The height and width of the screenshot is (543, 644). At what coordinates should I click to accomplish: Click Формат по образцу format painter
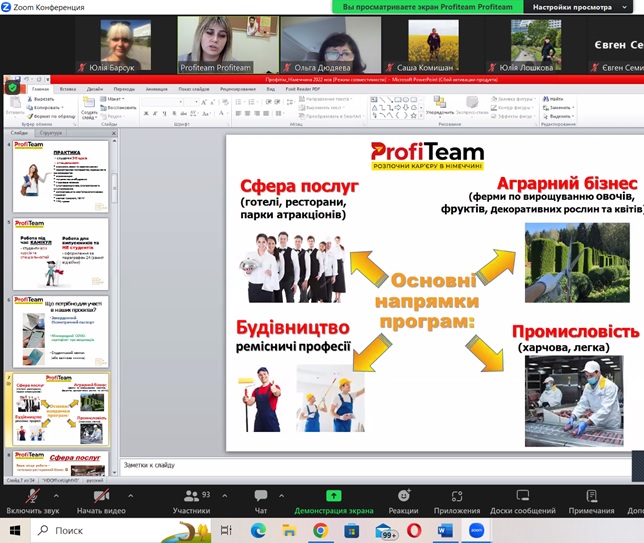click(51, 116)
